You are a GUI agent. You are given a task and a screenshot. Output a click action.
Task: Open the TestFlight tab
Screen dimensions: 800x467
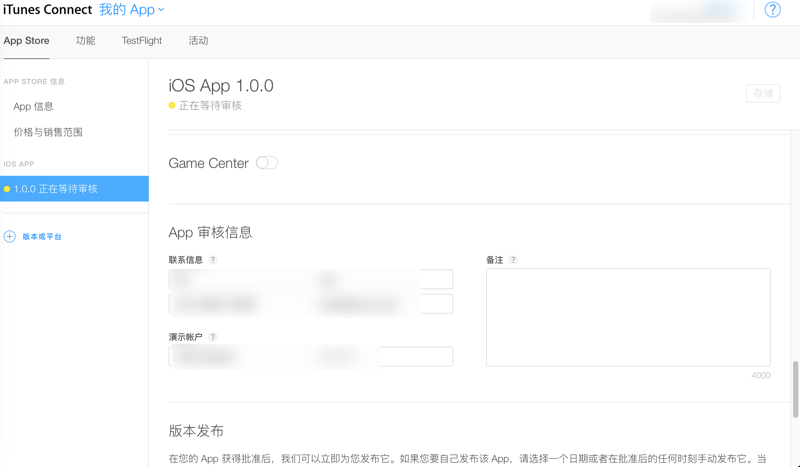pos(142,41)
